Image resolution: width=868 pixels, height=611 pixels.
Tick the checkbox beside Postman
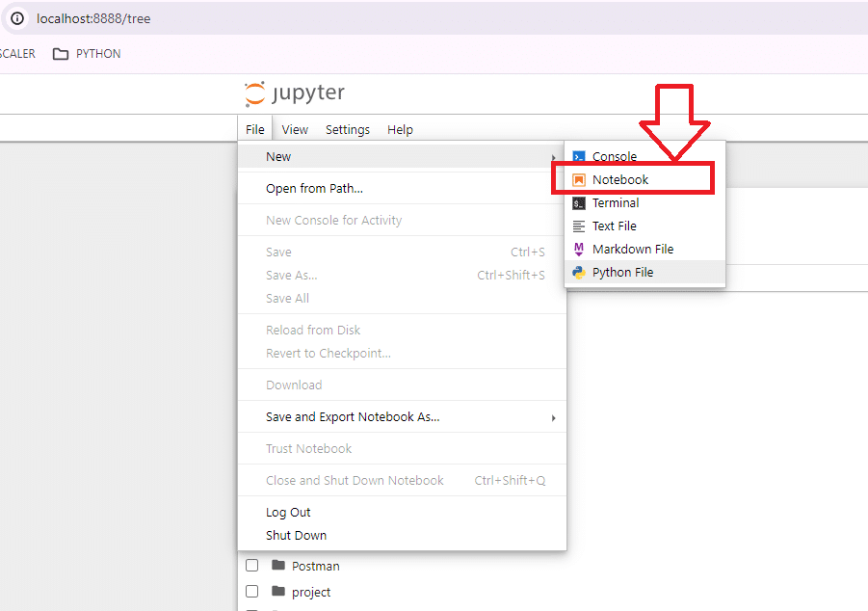click(x=251, y=565)
